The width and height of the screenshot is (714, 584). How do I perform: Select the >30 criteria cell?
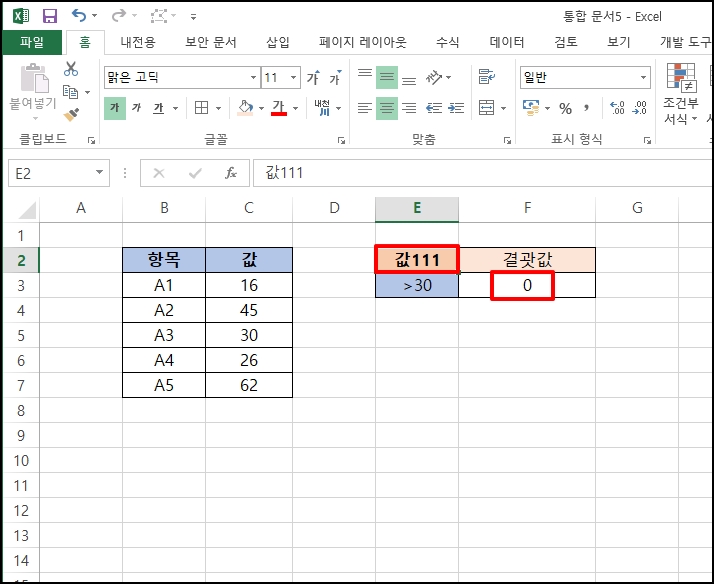(417, 285)
